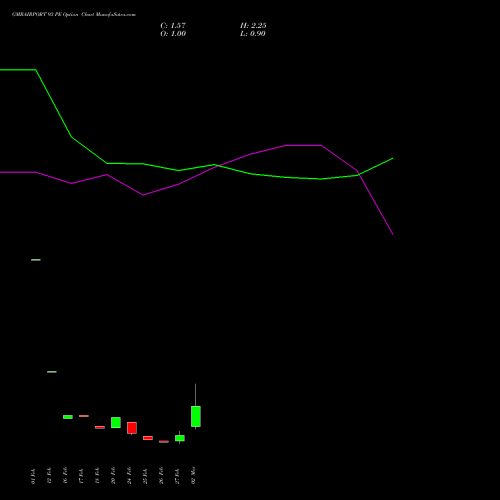Select the red candle above 25 Feb
Screen dimensions: 500x500
point(148,438)
